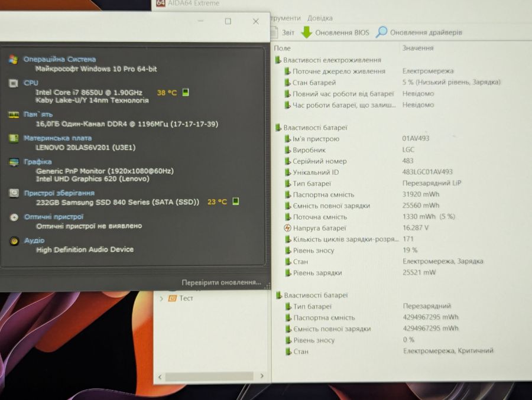Select the Тест tree item
Screen dimensions: 532x400
pos(186,298)
